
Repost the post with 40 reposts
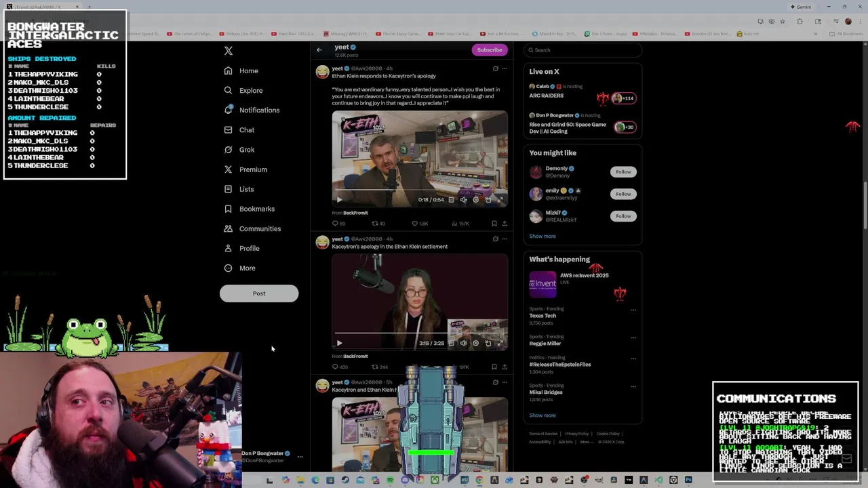click(x=378, y=223)
